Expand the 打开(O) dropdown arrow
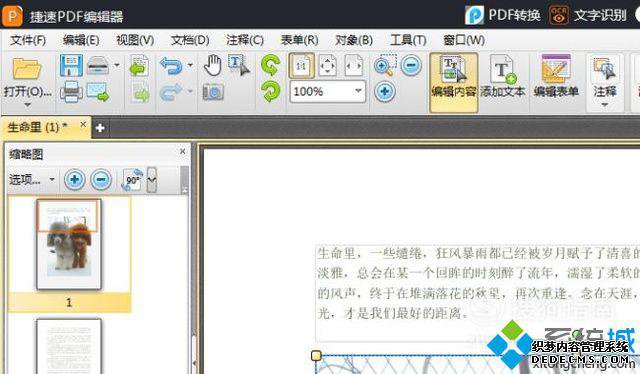 point(27,105)
